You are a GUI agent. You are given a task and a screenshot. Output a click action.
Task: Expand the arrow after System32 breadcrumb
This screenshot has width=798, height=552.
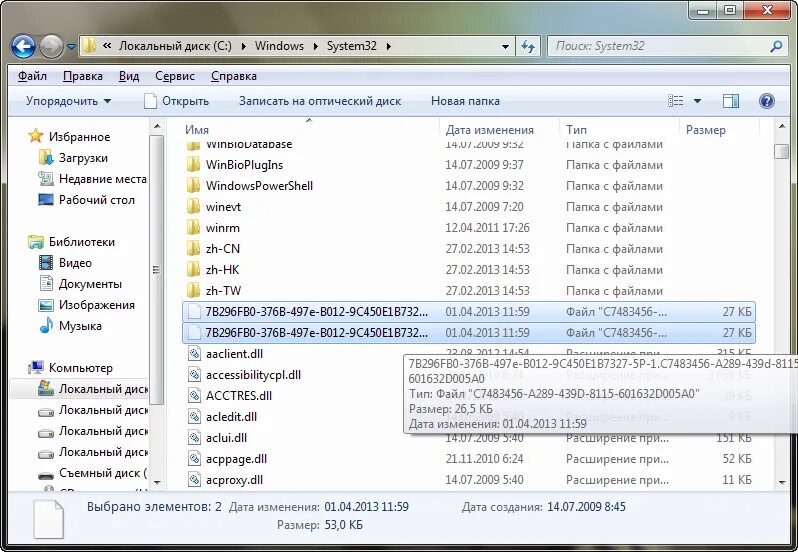[x=389, y=46]
